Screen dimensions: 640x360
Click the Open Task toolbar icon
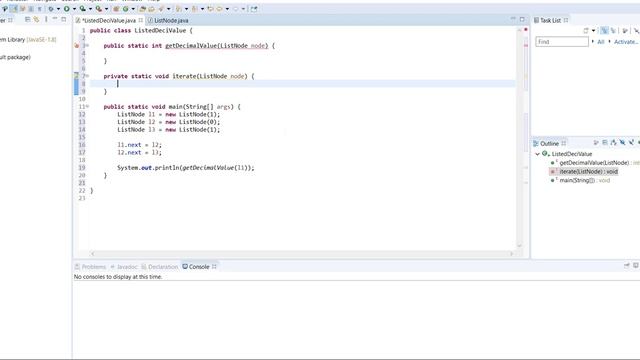click(151, 9)
